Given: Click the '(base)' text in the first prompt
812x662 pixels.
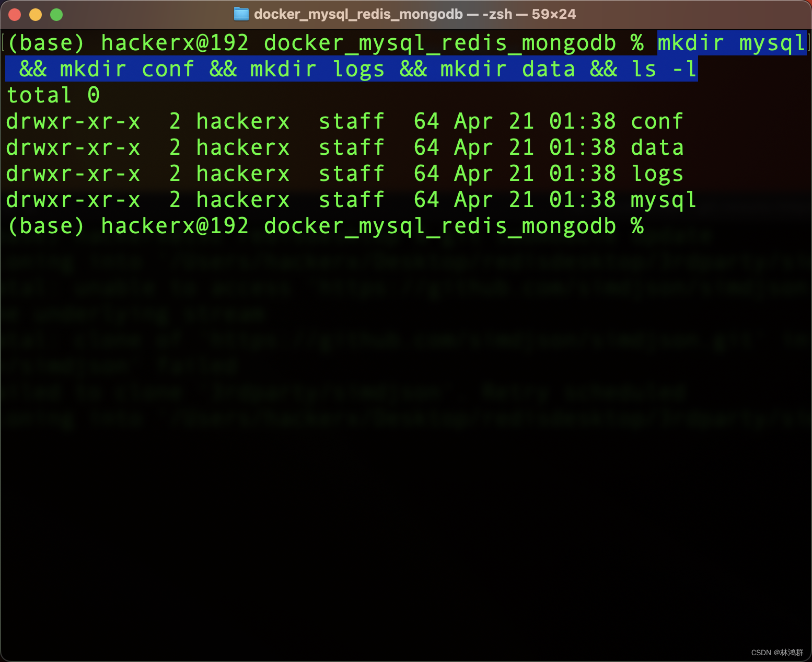Looking at the screenshot, I should [x=46, y=43].
